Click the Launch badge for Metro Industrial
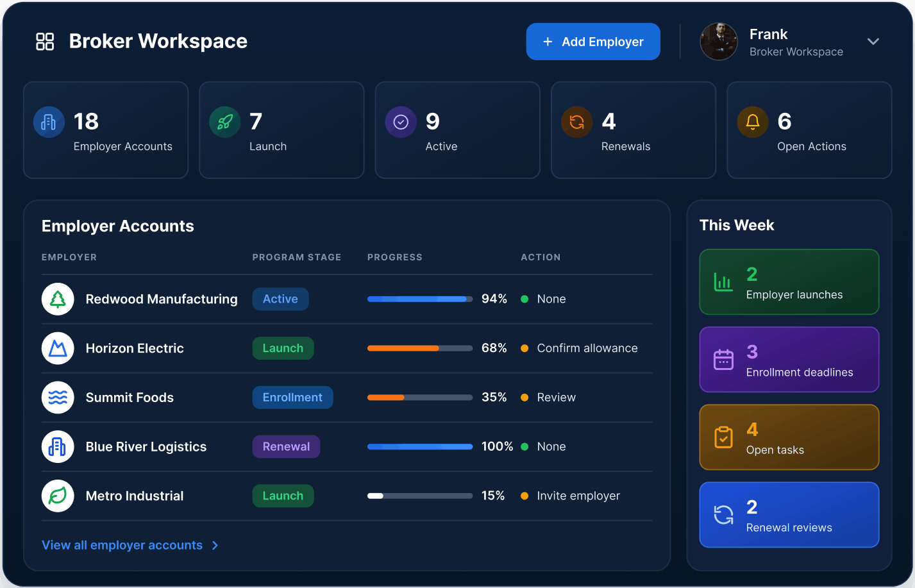The width and height of the screenshot is (915, 588). tap(283, 496)
